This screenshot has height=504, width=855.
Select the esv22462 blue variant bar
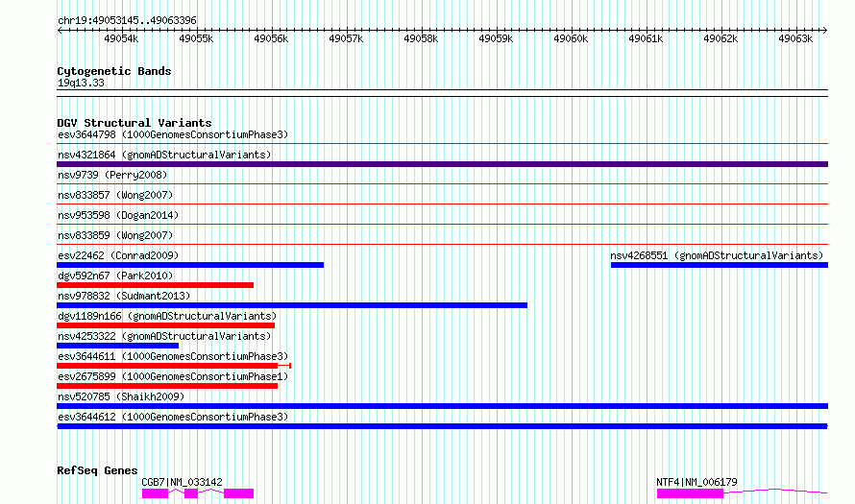point(190,265)
